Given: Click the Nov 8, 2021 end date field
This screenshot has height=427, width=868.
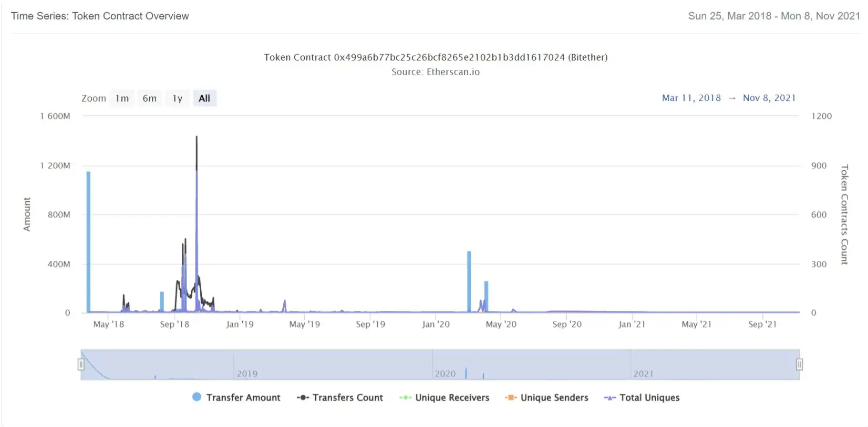Looking at the screenshot, I should coord(769,98).
